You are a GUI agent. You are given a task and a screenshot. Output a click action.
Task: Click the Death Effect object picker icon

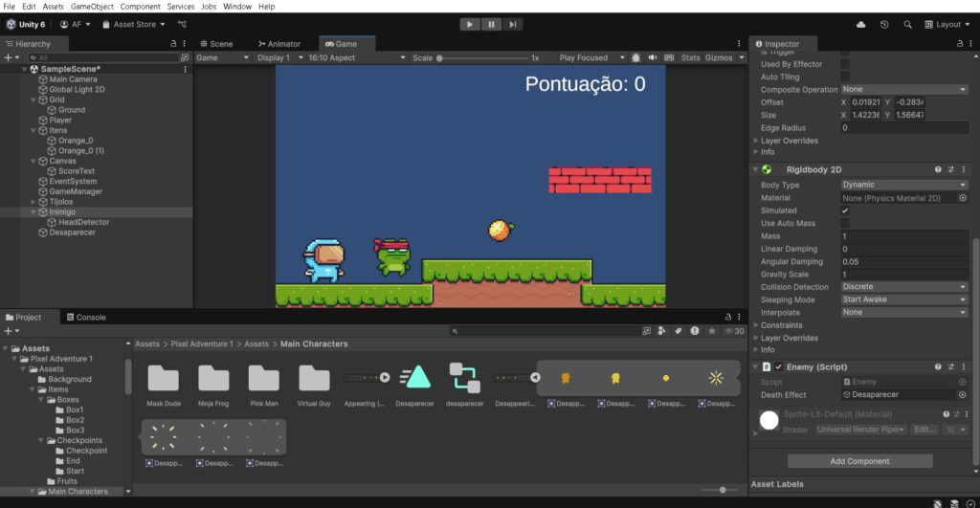[963, 395]
